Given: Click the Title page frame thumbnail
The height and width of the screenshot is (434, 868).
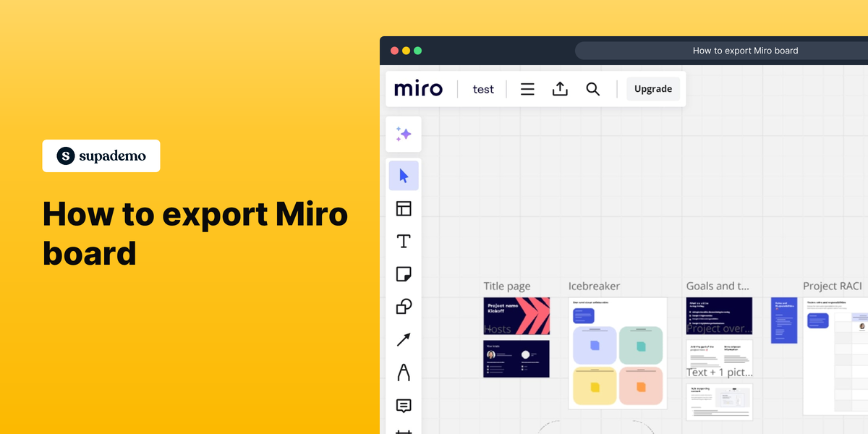Looking at the screenshot, I should (516, 316).
